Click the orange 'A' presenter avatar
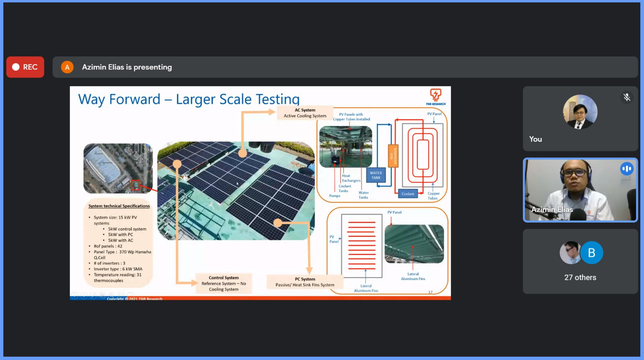 click(x=67, y=67)
